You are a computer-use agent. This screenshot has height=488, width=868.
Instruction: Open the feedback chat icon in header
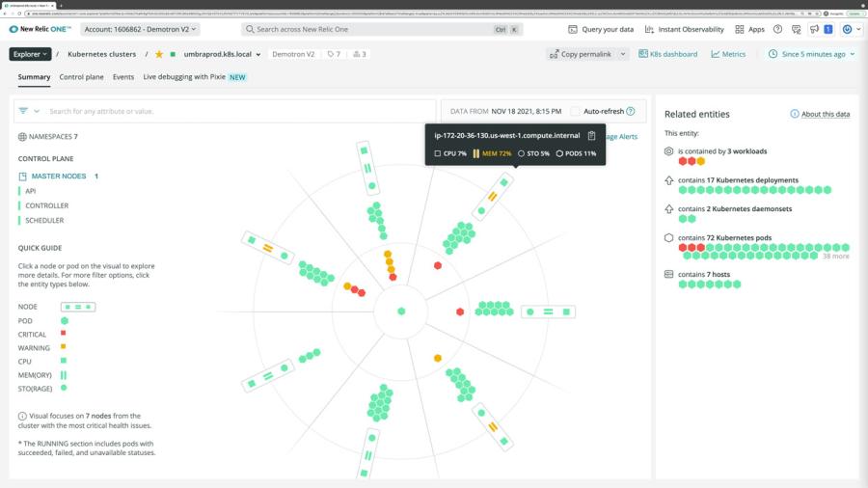coord(796,29)
